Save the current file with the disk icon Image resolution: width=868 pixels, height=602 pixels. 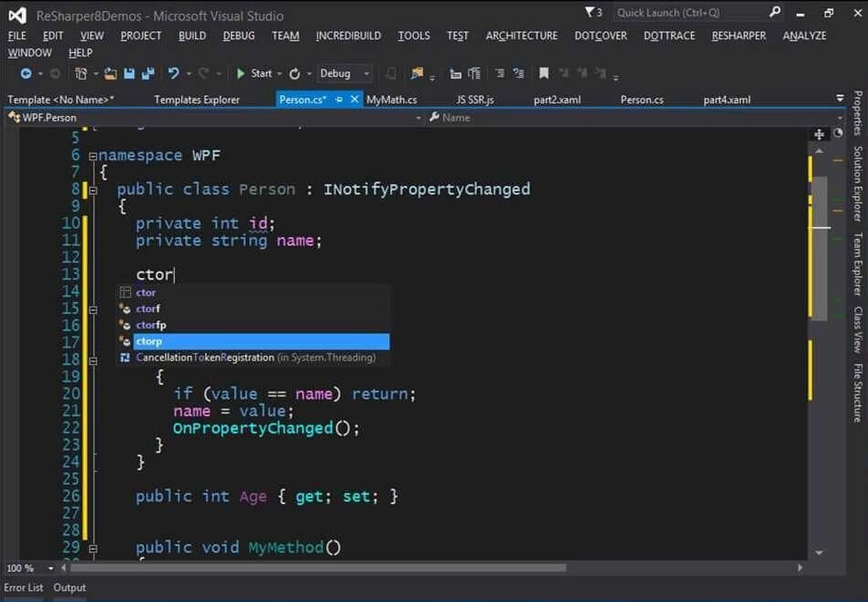coord(129,73)
